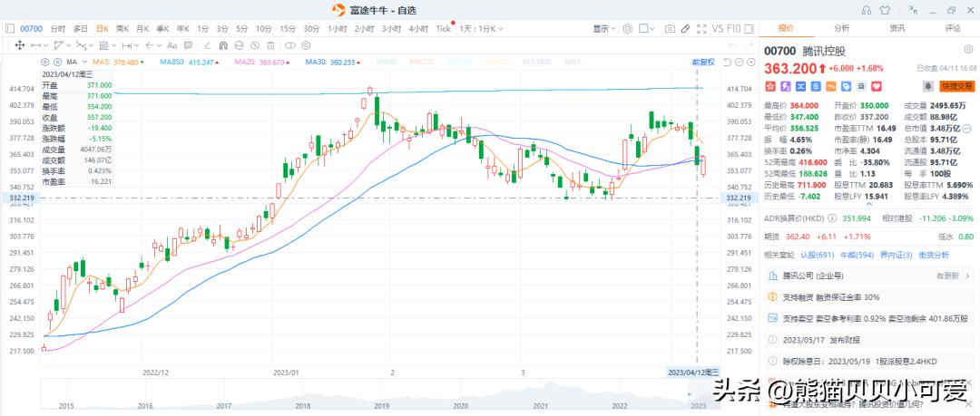Toggle MA1000 line visibility

pos(537,62)
